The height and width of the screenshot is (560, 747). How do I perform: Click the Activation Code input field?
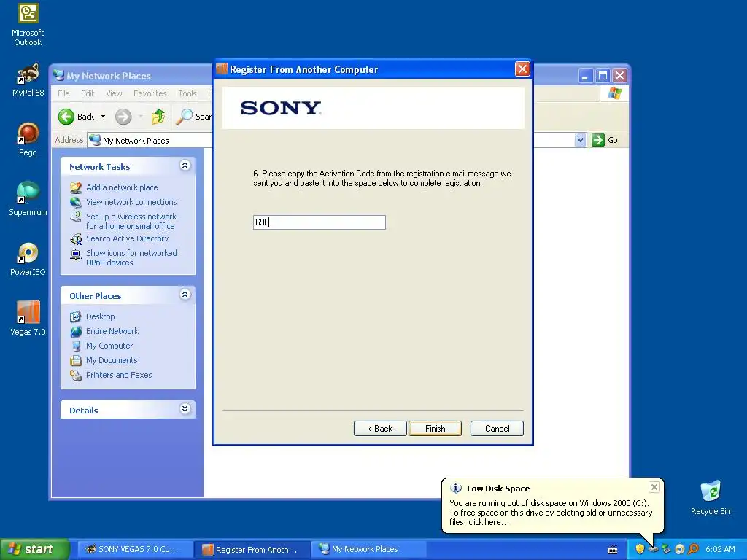(x=320, y=222)
